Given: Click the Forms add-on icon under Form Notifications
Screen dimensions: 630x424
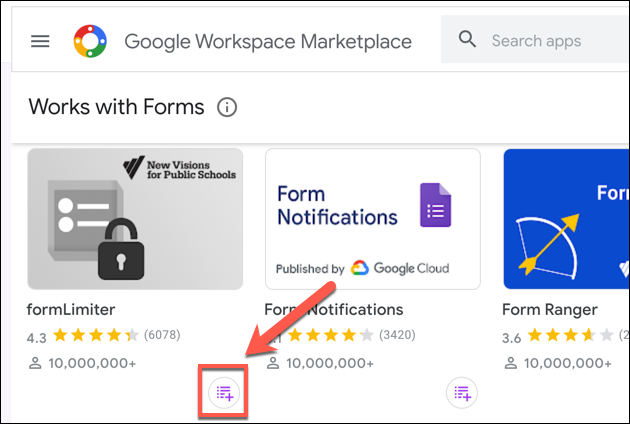Looking at the screenshot, I should tap(460, 393).
